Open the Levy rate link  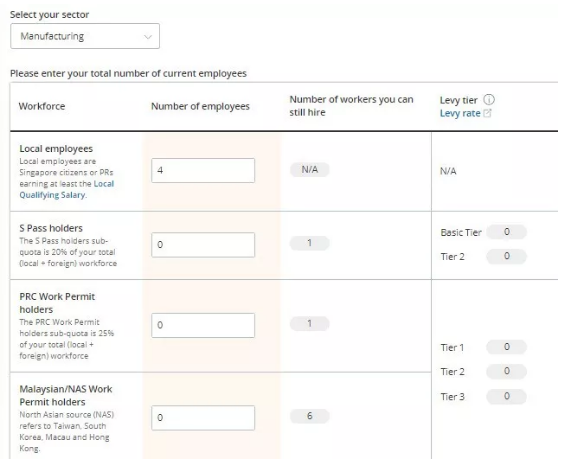460,113
